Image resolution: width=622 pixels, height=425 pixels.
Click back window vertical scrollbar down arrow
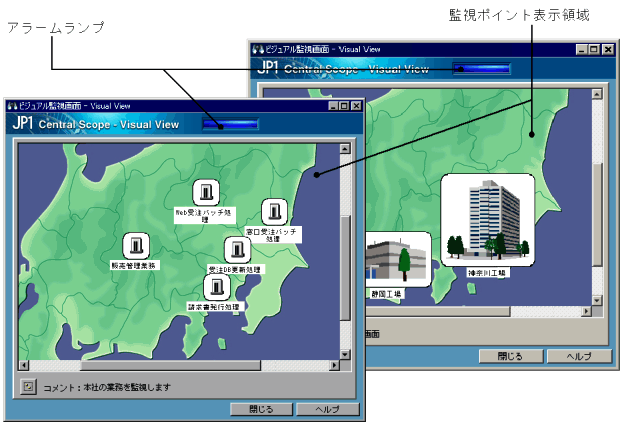click(x=597, y=300)
